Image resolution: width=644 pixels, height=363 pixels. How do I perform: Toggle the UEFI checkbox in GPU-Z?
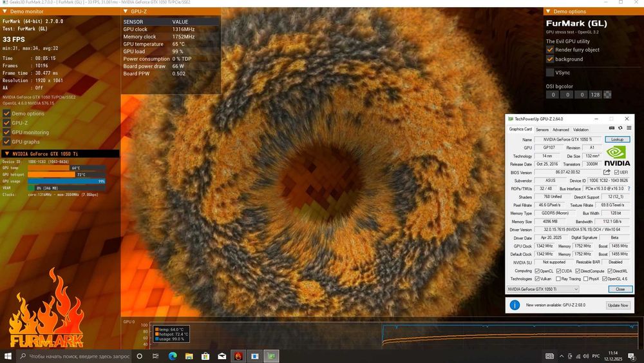tap(616, 172)
